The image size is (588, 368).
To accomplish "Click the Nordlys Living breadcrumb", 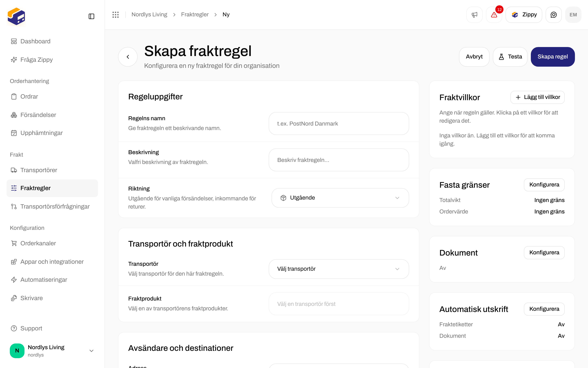I will (149, 15).
